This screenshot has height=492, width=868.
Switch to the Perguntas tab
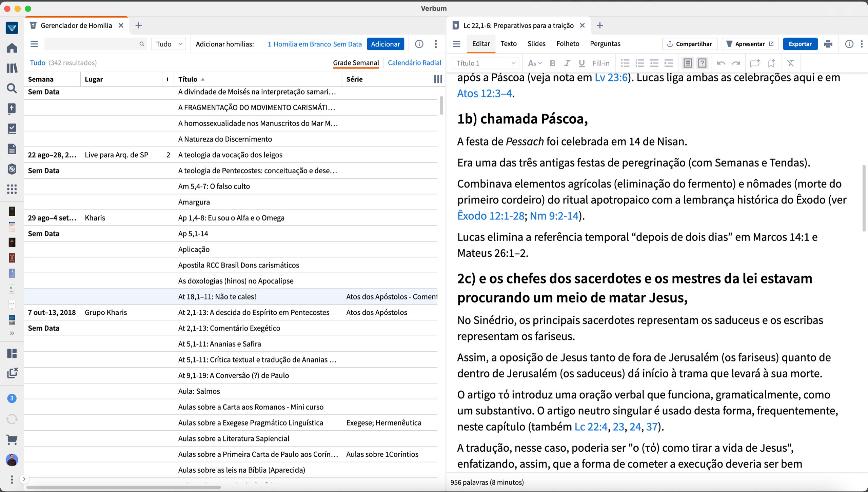[605, 44]
